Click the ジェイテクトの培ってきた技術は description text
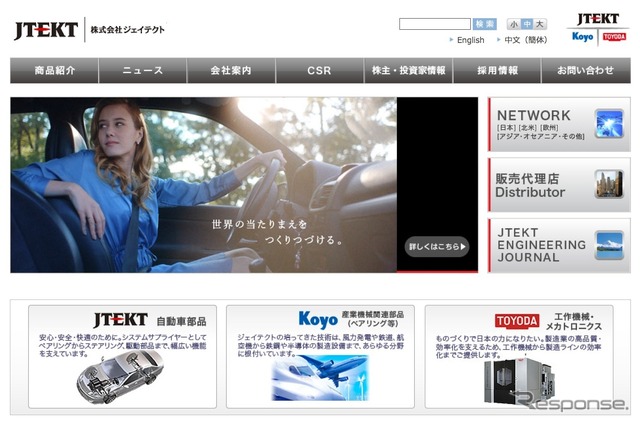 click(x=321, y=345)
